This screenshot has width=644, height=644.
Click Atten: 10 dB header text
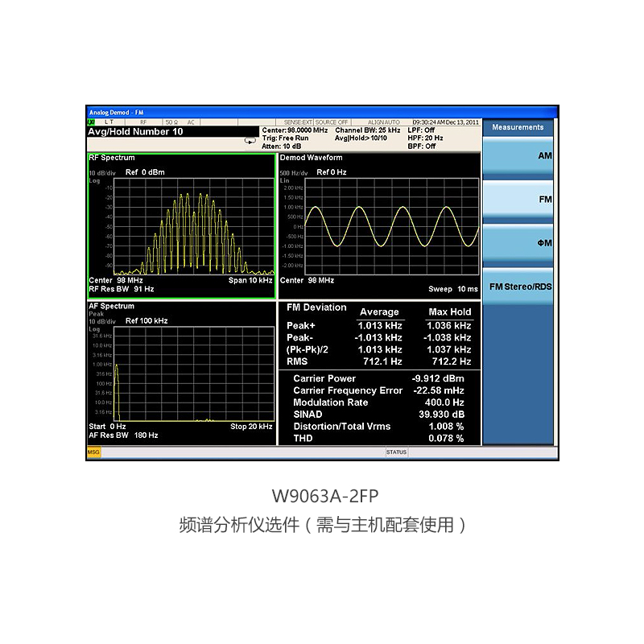(x=281, y=147)
